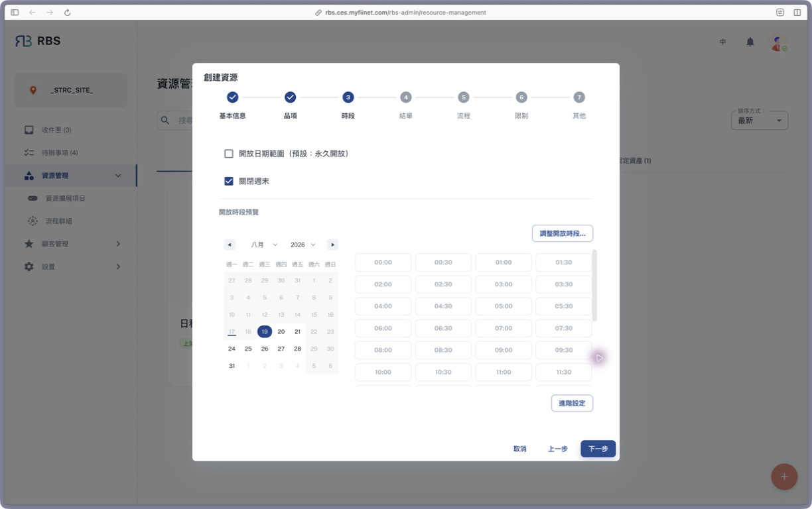The height and width of the screenshot is (509, 812).
Task: Go back with the browser back arrow
Action: (32, 13)
